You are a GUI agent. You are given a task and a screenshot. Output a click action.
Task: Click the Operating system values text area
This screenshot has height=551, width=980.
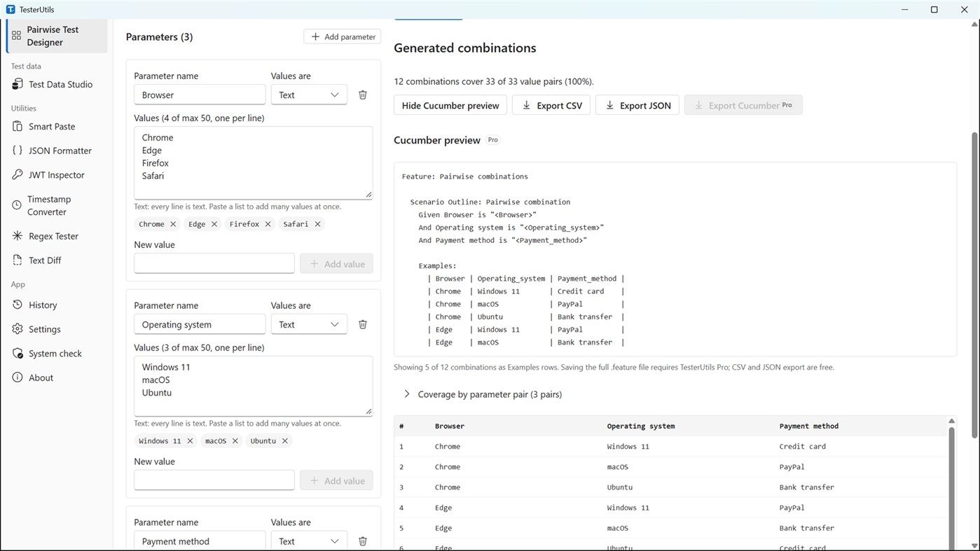click(254, 386)
